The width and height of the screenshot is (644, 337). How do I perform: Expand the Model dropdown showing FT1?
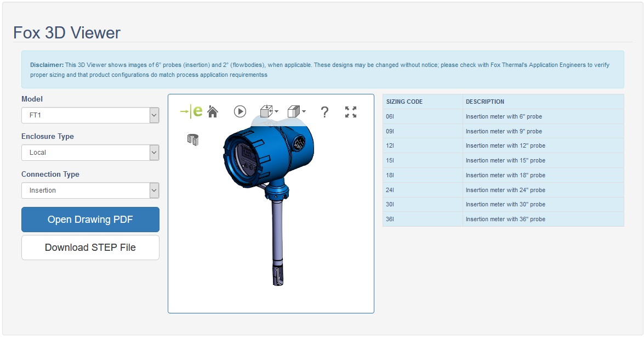click(90, 116)
